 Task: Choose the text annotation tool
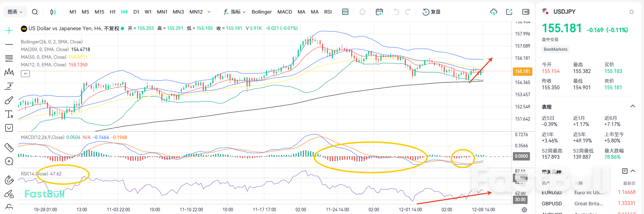[9, 114]
